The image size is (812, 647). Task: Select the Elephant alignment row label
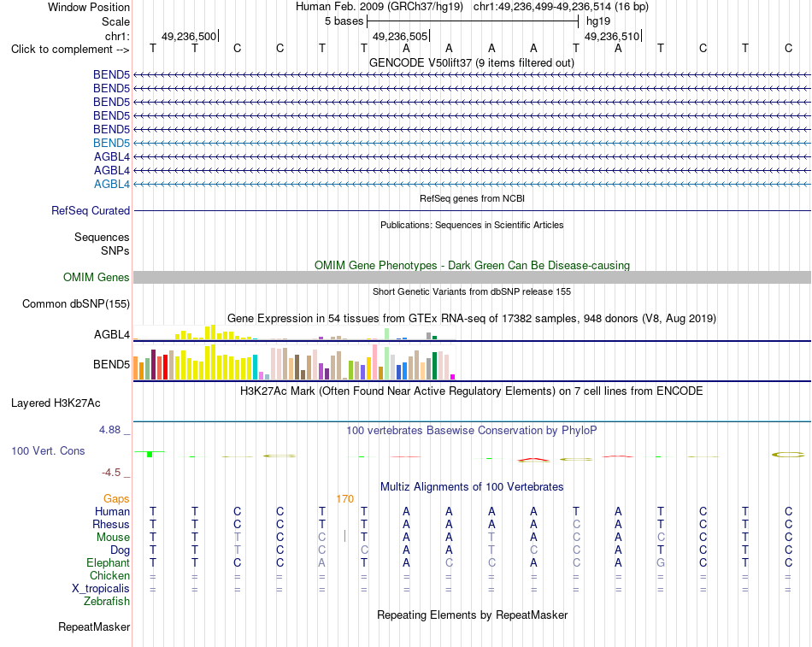click(x=109, y=562)
